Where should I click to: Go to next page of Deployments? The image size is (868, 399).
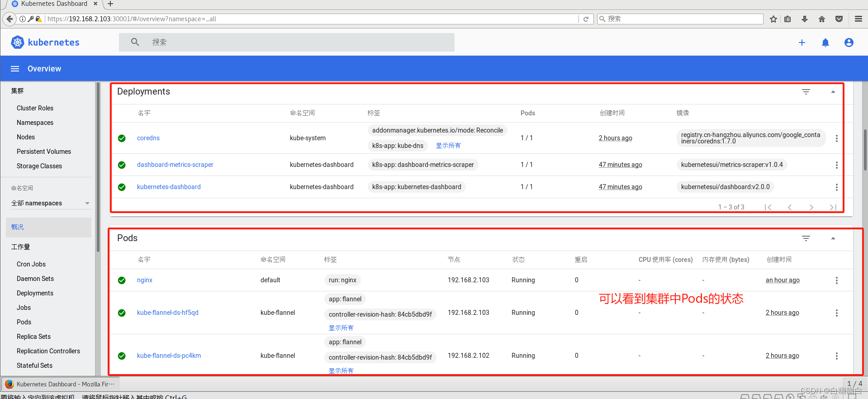[811, 207]
